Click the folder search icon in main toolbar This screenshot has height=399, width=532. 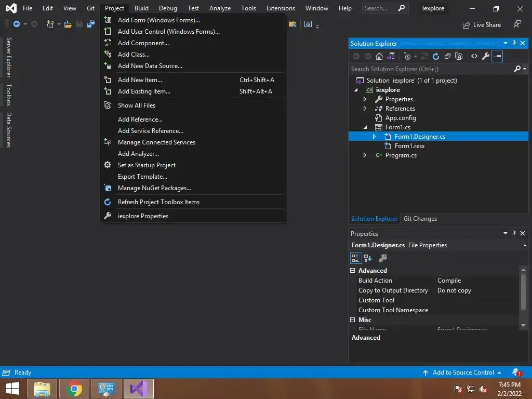[292, 24]
